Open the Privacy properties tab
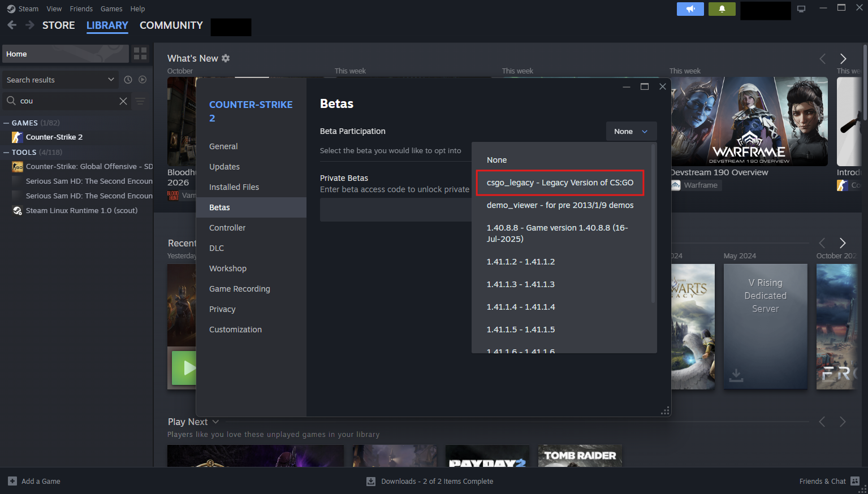868x494 pixels. click(x=251, y=309)
